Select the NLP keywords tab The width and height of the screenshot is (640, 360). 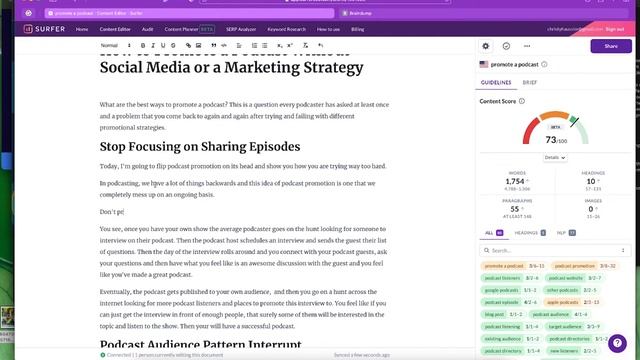click(566, 233)
